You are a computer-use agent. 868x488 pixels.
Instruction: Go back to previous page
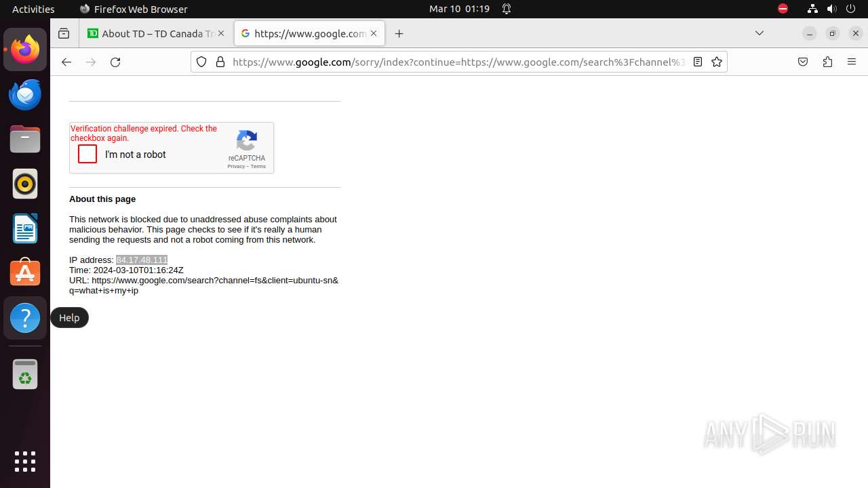[x=66, y=62]
